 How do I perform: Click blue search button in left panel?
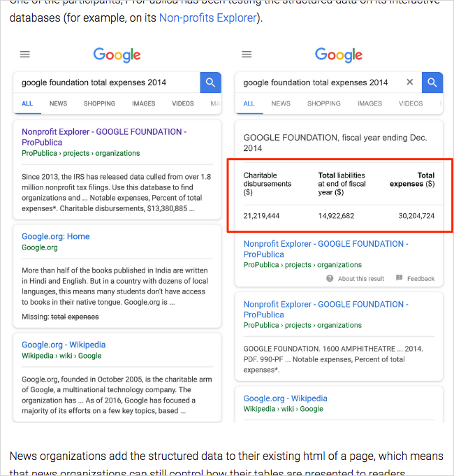pyautogui.click(x=210, y=82)
